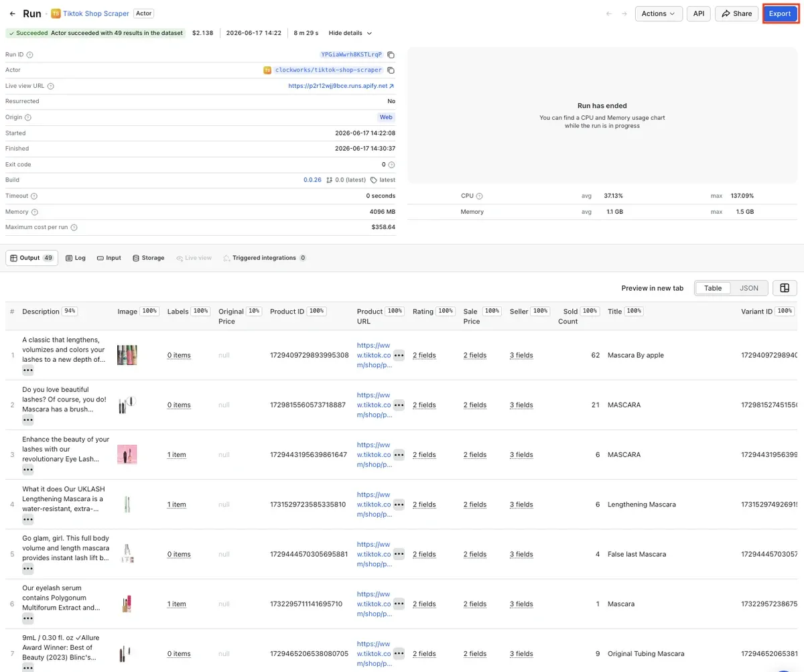Expand the row 1 description ellipsis
The height and width of the screenshot is (672, 804).
click(27, 370)
